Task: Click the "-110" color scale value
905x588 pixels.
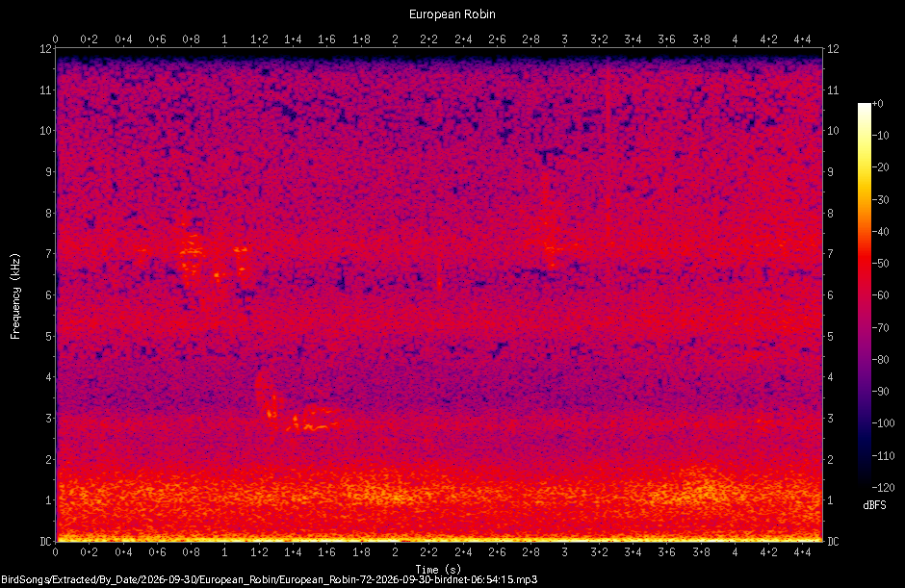Action: [x=883, y=455]
